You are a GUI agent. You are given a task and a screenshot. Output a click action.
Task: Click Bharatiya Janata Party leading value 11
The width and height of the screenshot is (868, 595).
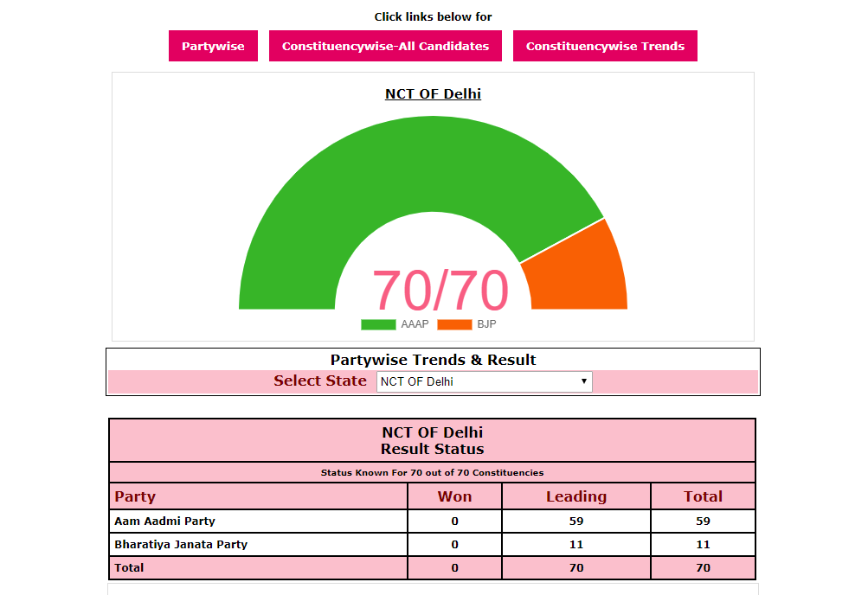[576, 544]
